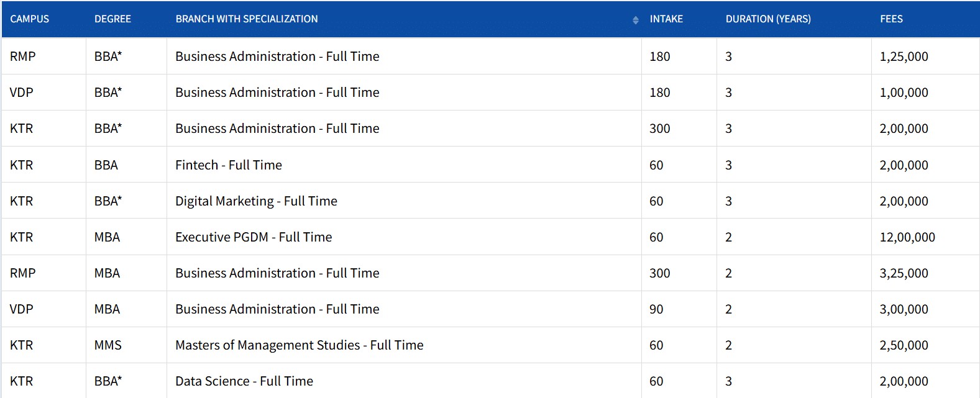This screenshot has height=398, width=980.
Task: Click the 12,00,000 fees cell
Action: click(x=907, y=237)
